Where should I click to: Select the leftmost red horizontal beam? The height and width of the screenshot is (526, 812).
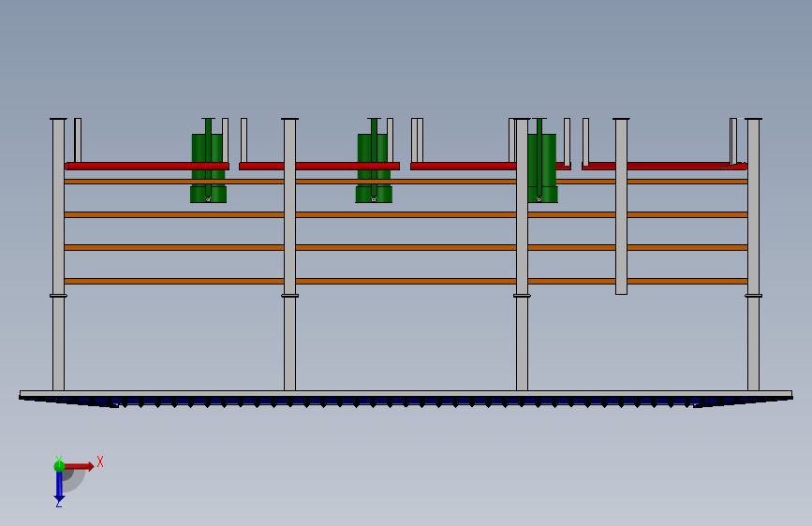pyautogui.click(x=147, y=167)
